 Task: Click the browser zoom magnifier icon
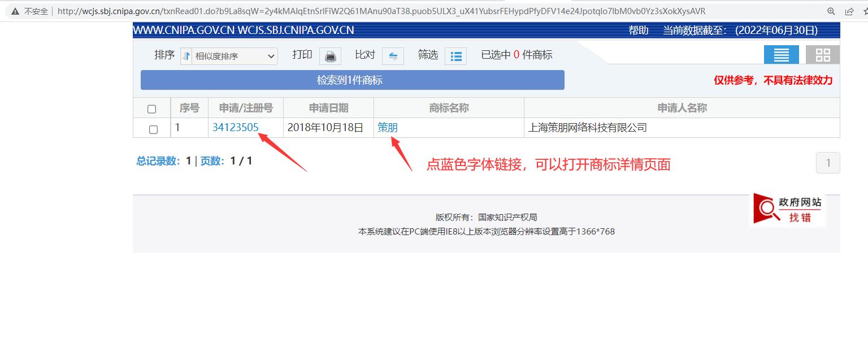[x=831, y=11]
